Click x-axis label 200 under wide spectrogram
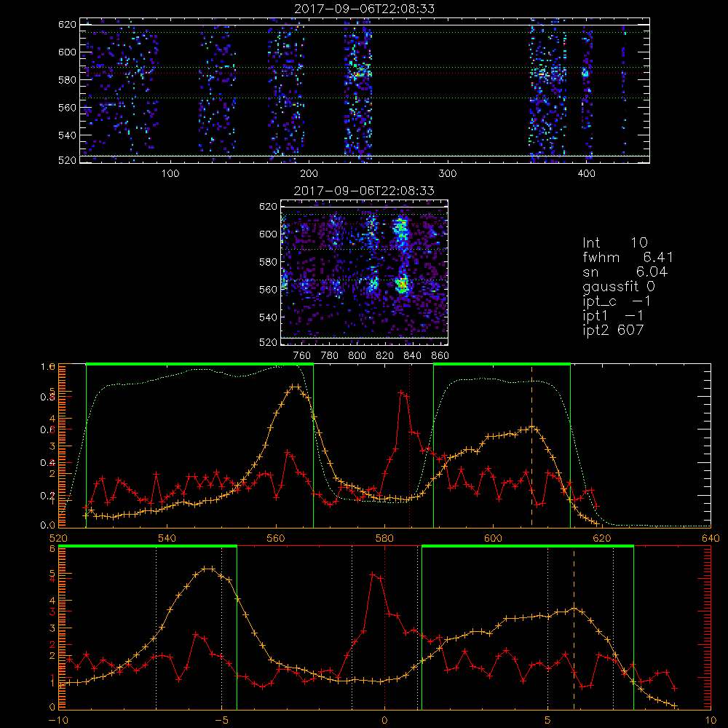Screen dimensions: 728x728 (309, 174)
